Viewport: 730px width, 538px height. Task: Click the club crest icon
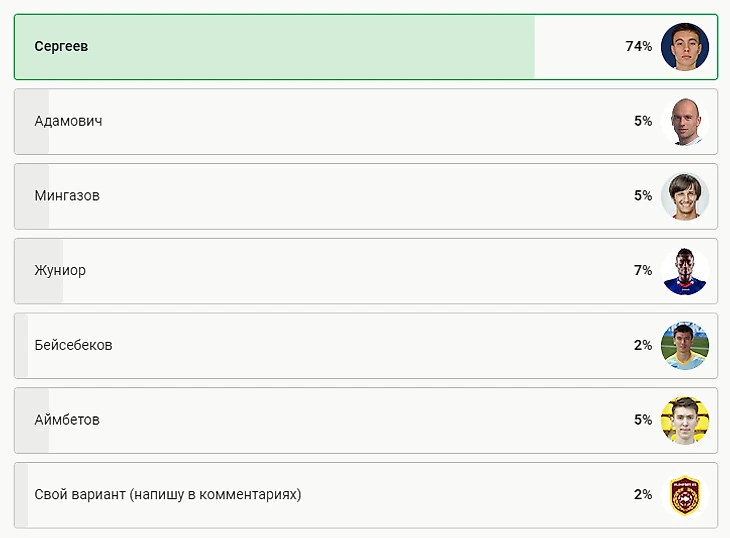685,495
